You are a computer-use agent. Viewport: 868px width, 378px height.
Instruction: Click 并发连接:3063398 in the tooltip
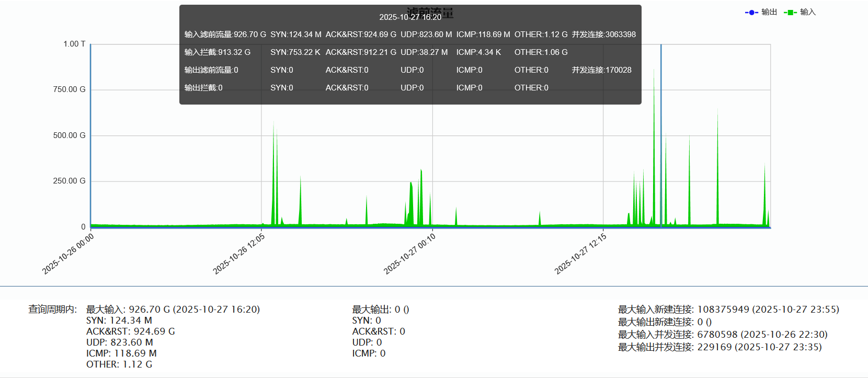tap(603, 35)
